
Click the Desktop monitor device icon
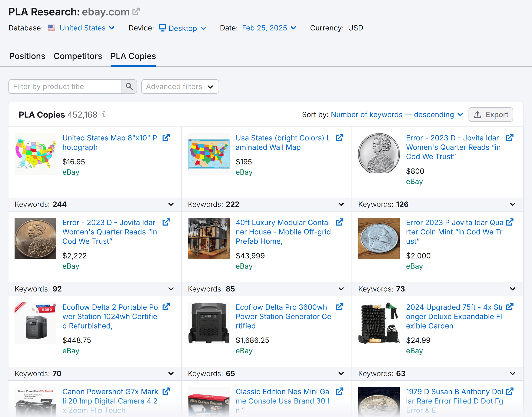coord(162,28)
